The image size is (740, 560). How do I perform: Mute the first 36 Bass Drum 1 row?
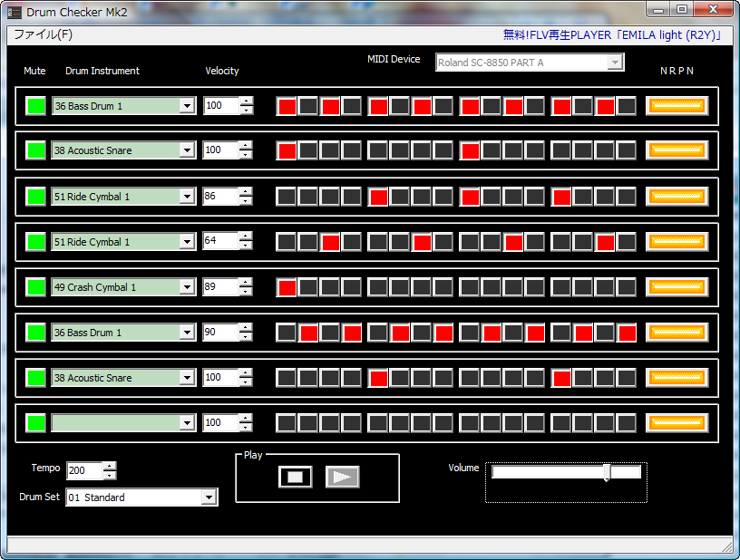(x=36, y=106)
